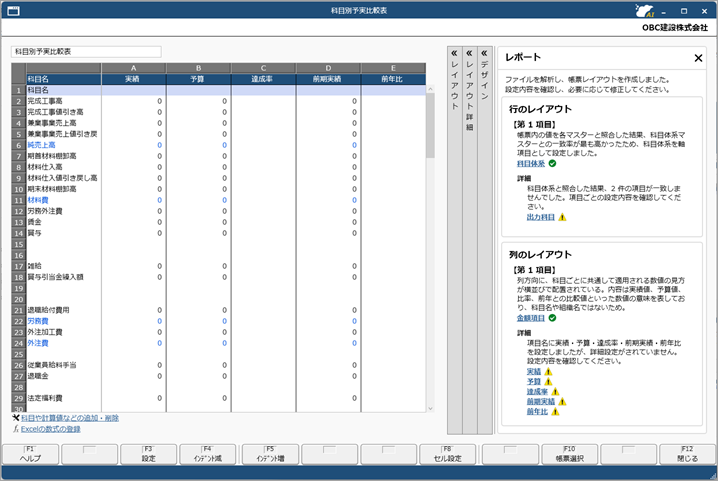Click the select-all corner of the table
718x481 pixels.
pyautogui.click(x=18, y=74)
